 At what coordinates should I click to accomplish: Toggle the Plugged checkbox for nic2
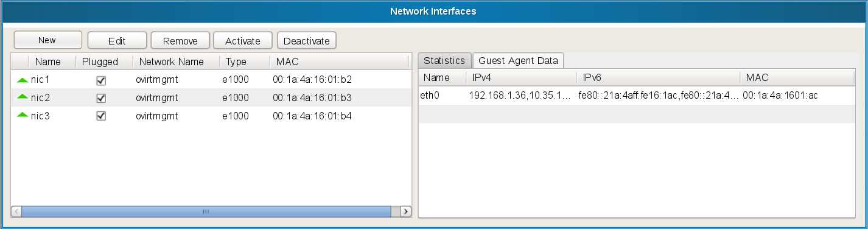click(x=102, y=97)
